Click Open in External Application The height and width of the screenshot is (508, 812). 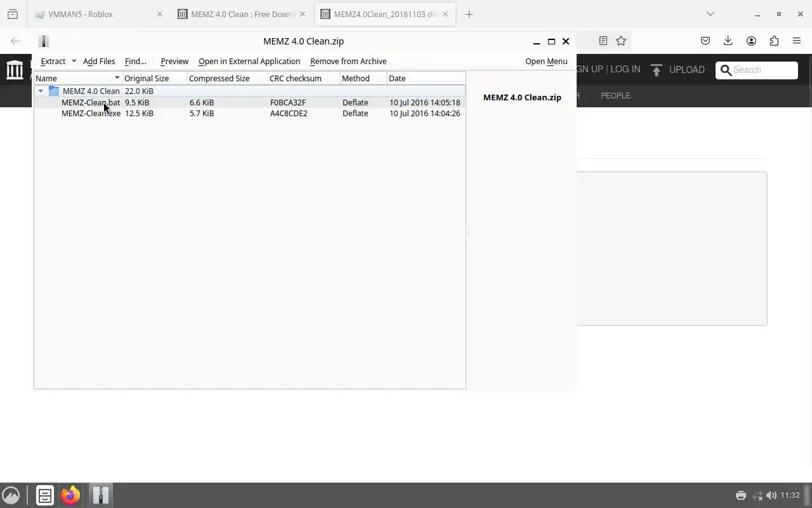249,61
